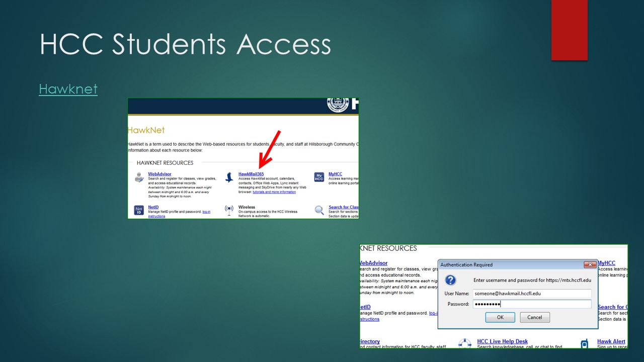Screen dimensions: 644x362
Task: Click the WebAdvisor person icon in the HawkNet page
Action: [139, 177]
